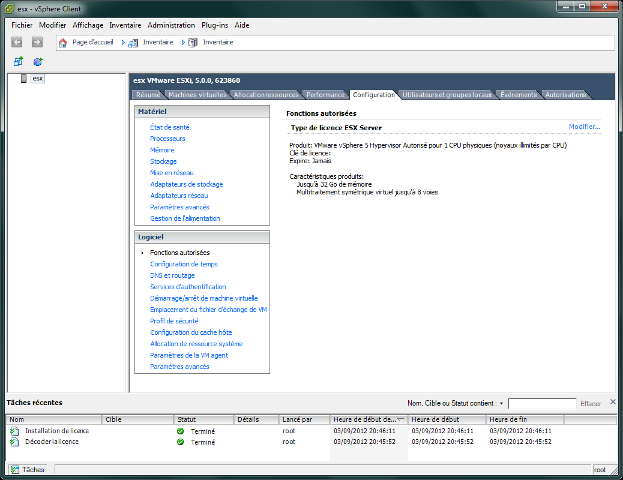Click the Effacer filter button
Viewport: 623px width, 480px height.
pos(590,404)
